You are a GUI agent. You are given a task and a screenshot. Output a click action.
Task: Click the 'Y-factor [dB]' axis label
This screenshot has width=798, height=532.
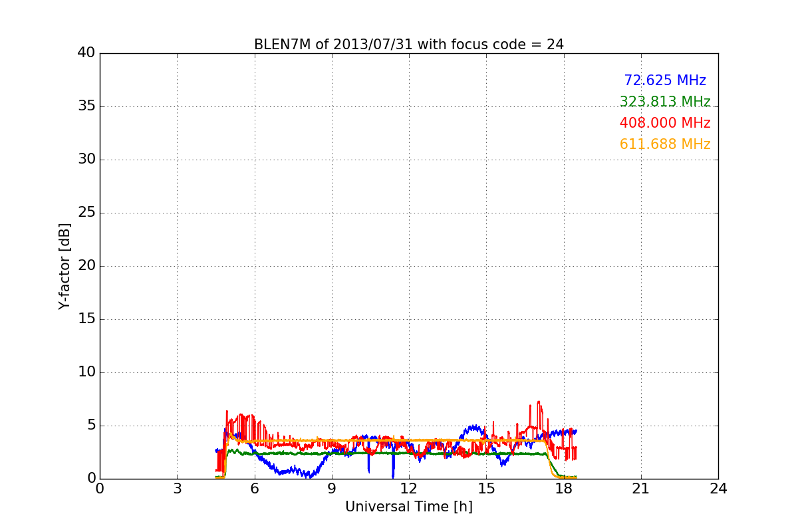pyautogui.click(x=65, y=266)
